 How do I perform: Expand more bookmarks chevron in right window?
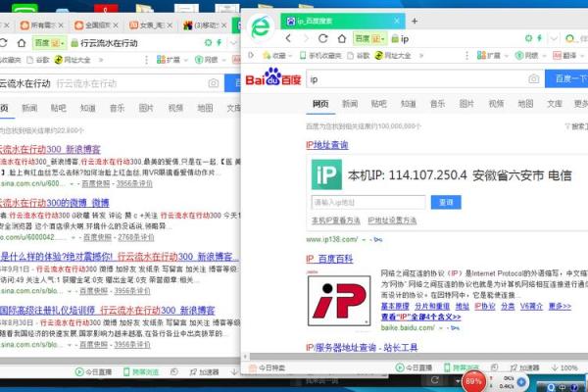click(x=421, y=56)
